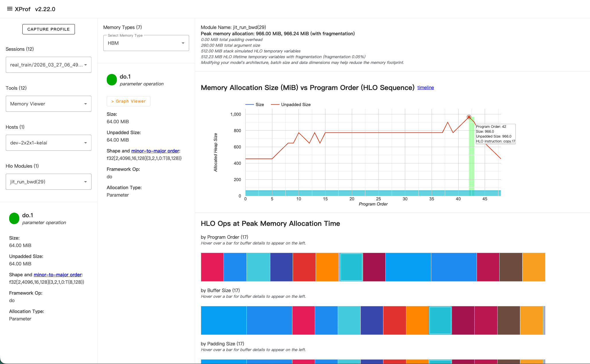
Task: Select the pink bar in the Program Order row
Action: pyautogui.click(x=212, y=267)
